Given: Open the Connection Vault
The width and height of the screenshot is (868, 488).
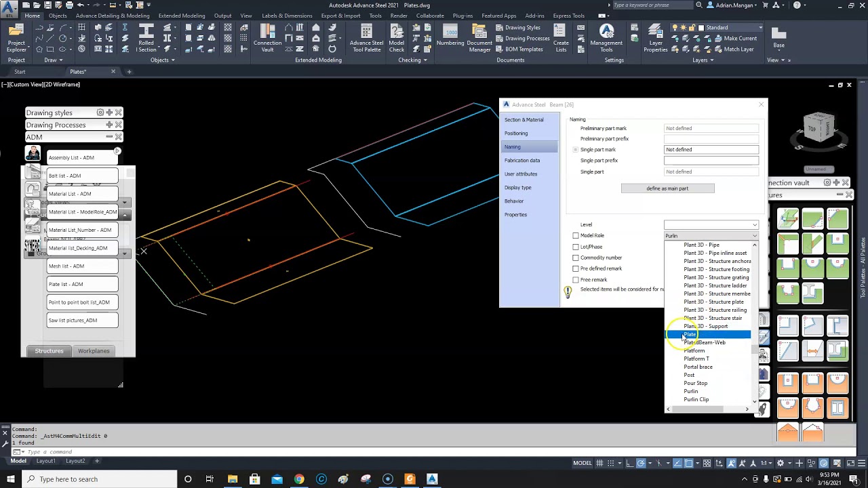Looking at the screenshot, I should tap(267, 38).
